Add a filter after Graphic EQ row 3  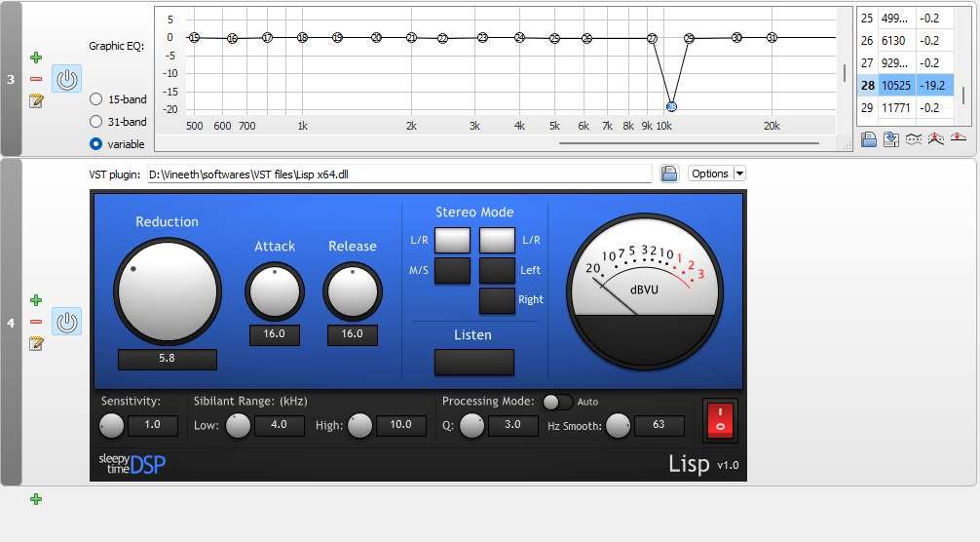pos(36,58)
